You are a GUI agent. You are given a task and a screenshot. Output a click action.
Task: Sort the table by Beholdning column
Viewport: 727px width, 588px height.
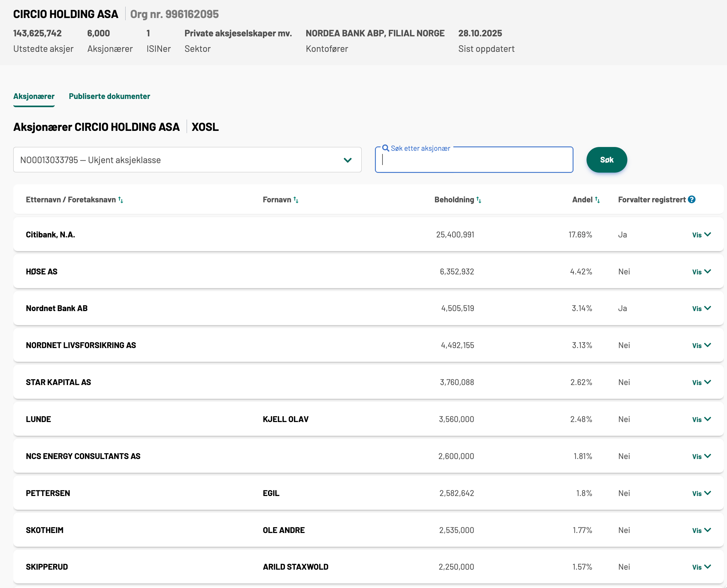tap(479, 200)
